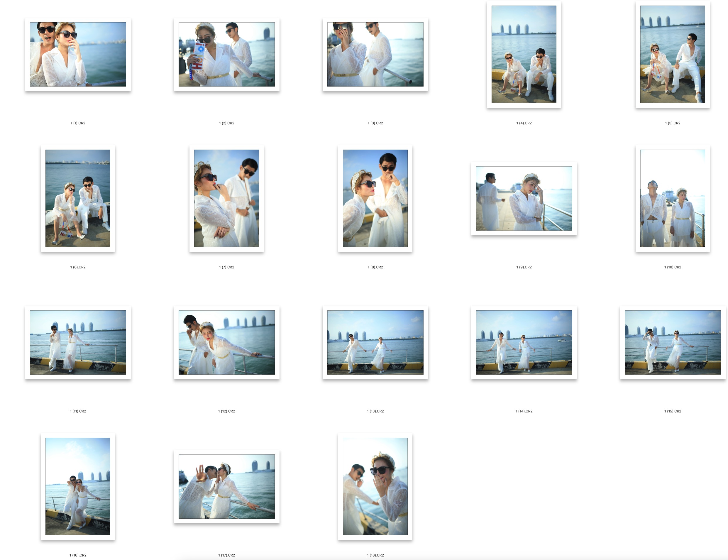Click the 1 (15).CR2 thumbnail
This screenshot has width=728, height=560.
[672, 342]
